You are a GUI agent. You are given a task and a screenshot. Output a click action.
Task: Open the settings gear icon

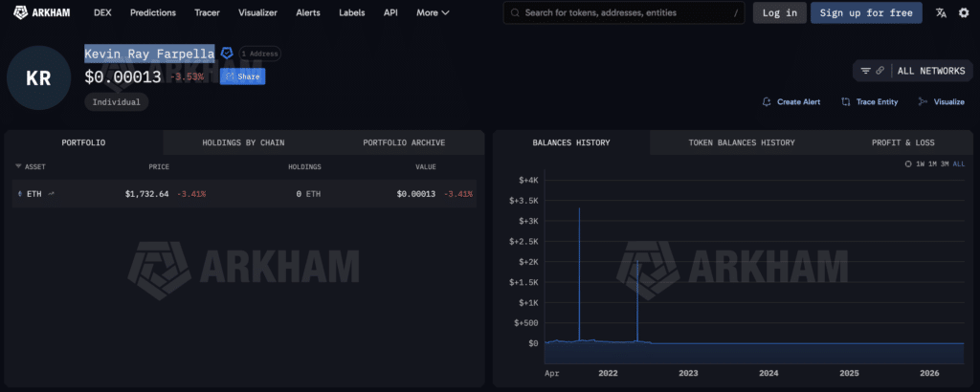964,12
